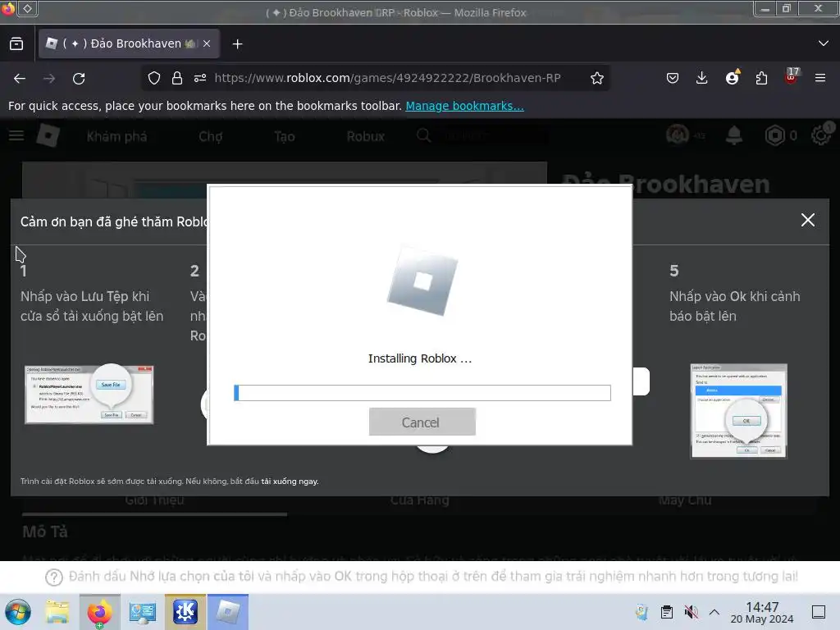Open Roblox sidebar hamburger menu
840x630 pixels.
[x=16, y=135]
